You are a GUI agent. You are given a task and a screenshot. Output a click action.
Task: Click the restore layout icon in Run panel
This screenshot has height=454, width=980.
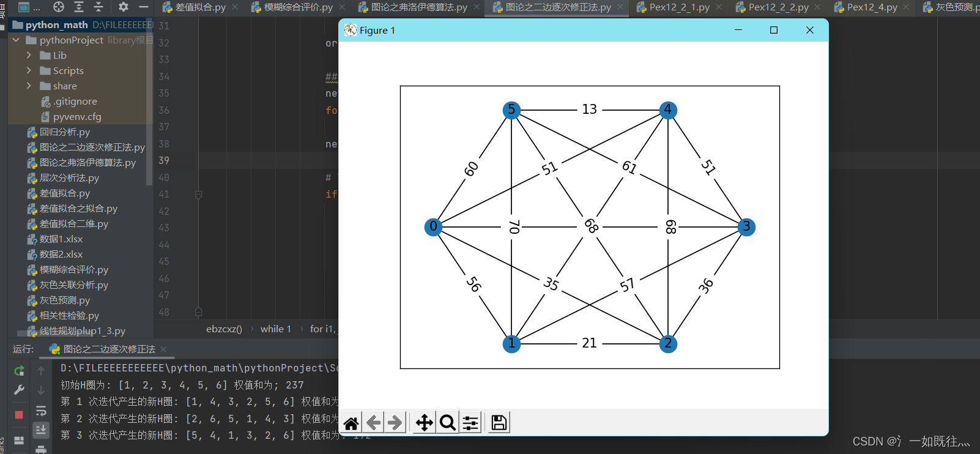click(x=19, y=440)
